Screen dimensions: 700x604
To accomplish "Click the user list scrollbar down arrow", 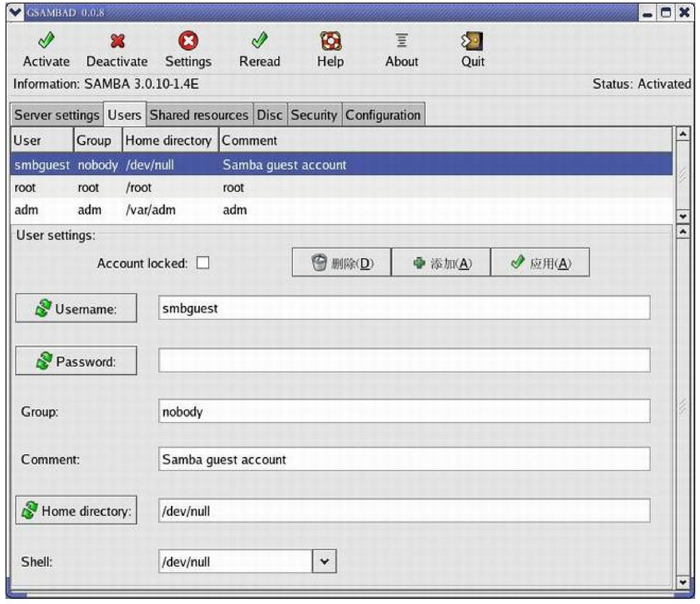I will [x=681, y=217].
